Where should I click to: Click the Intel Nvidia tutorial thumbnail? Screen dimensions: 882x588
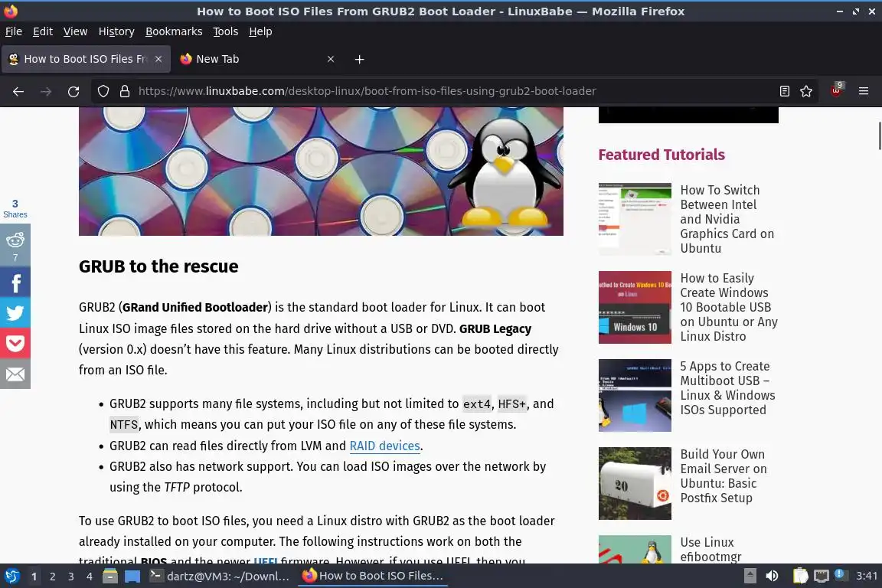pos(635,219)
